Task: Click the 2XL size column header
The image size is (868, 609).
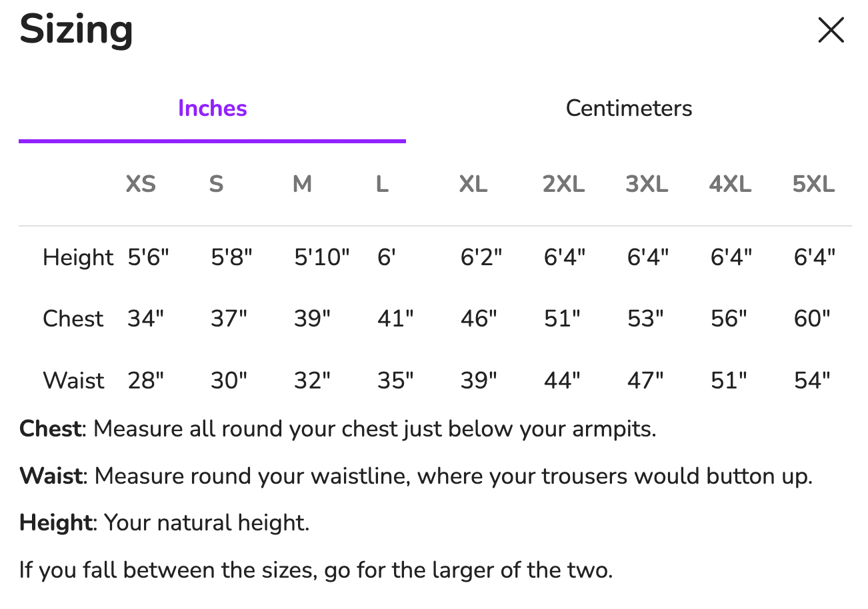Action: pos(563,184)
